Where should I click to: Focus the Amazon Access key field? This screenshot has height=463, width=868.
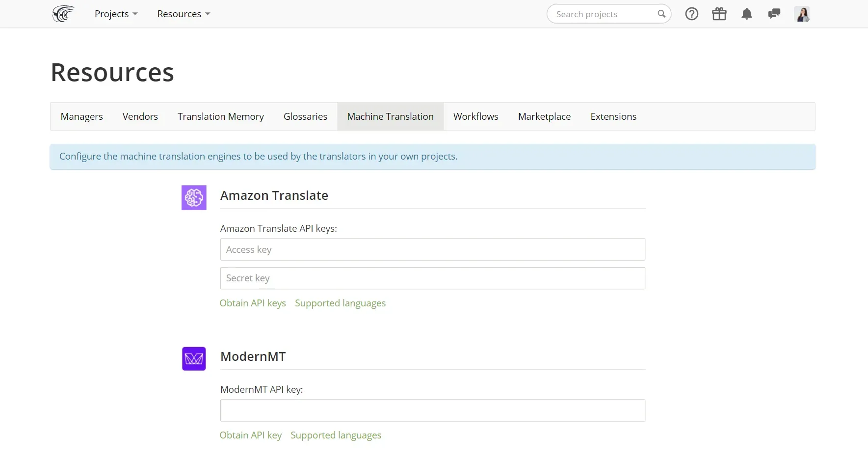point(432,250)
